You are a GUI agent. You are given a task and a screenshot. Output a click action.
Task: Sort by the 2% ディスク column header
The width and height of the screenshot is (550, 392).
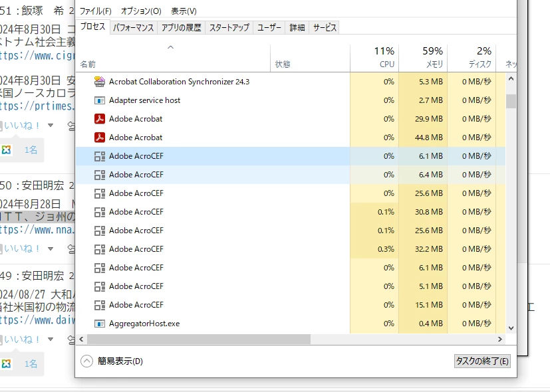point(472,58)
